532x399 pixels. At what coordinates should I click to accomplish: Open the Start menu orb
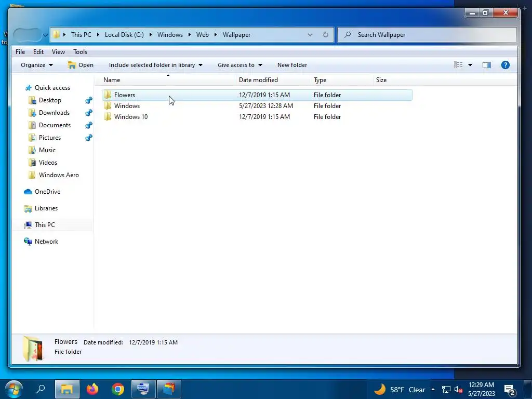click(x=14, y=389)
